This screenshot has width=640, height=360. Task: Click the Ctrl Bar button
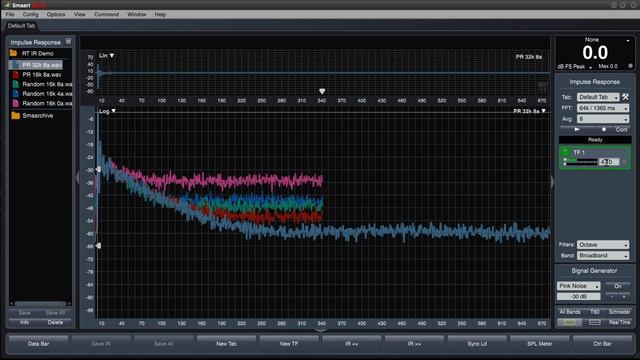pyautogui.click(x=602, y=344)
